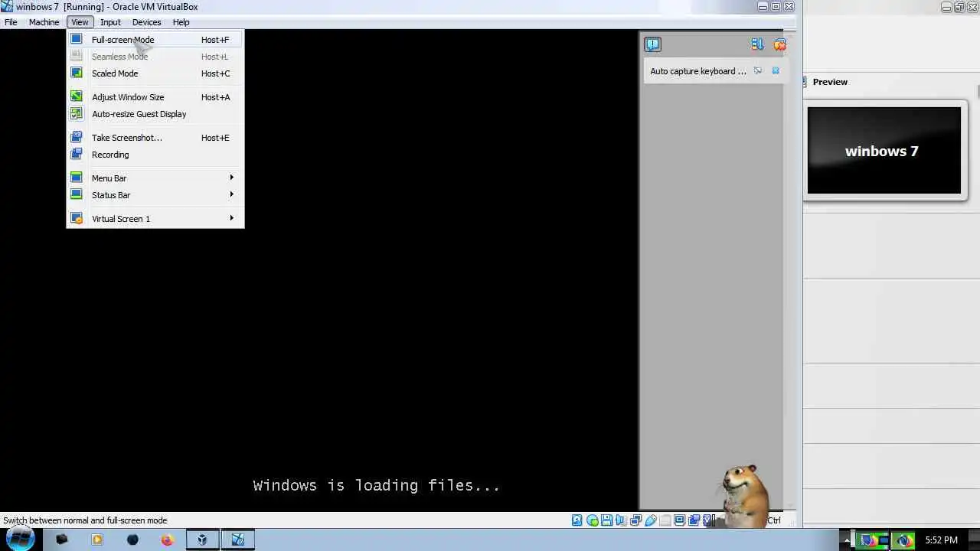The image size is (980, 551).
Task: Click the V virtualization features indicator
Action: (709, 520)
